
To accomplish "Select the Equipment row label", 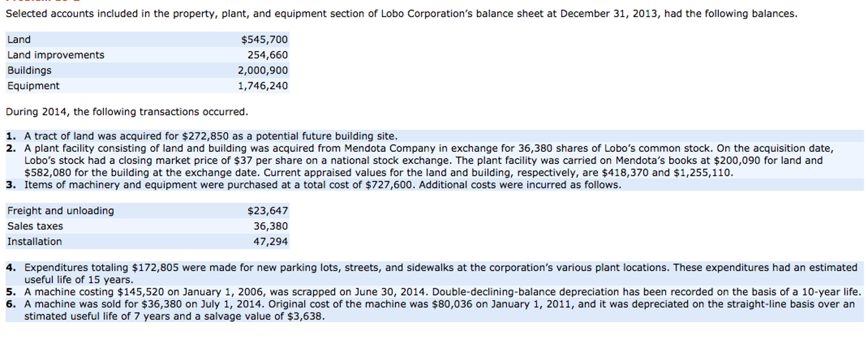I will pos(34,86).
